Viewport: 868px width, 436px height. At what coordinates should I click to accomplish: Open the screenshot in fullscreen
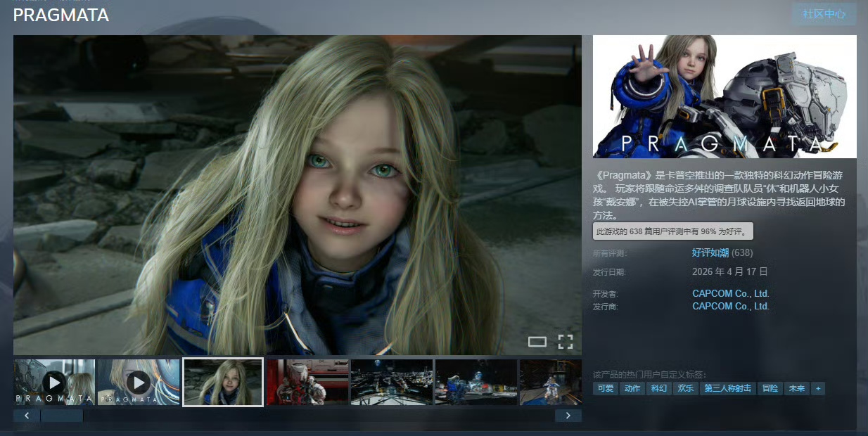566,342
